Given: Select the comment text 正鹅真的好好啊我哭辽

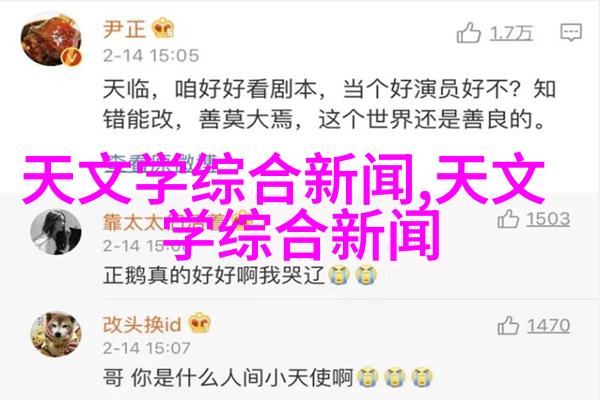Looking at the screenshot, I should point(214,275).
